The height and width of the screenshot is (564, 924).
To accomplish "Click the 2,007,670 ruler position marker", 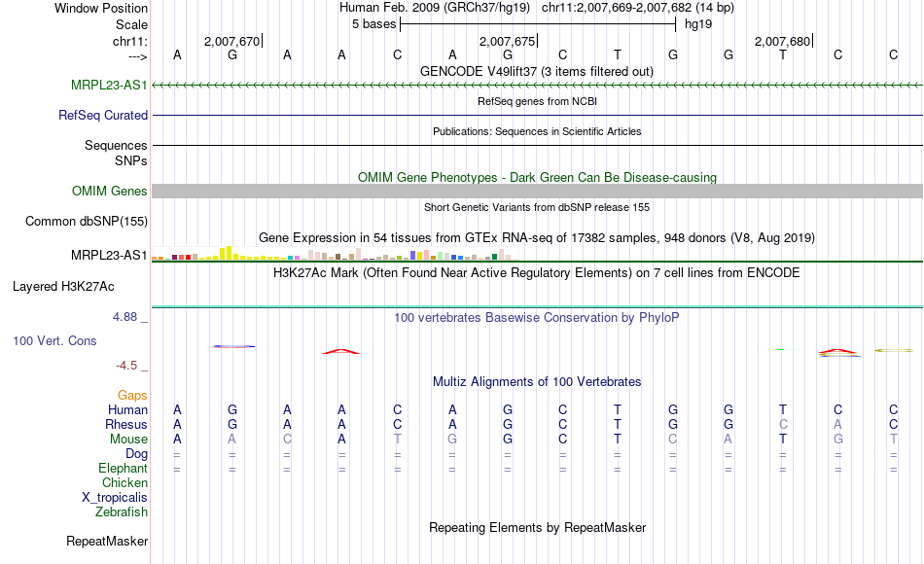I will coord(231,41).
